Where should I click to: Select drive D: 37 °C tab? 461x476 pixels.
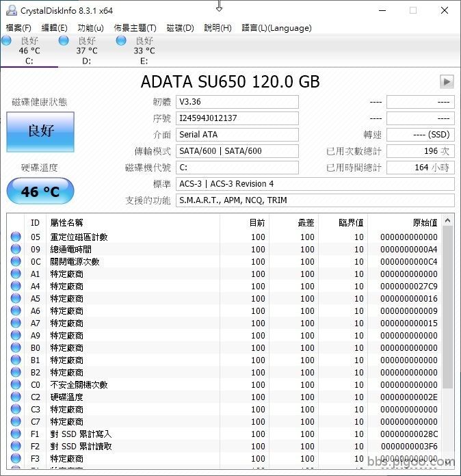coord(87,51)
